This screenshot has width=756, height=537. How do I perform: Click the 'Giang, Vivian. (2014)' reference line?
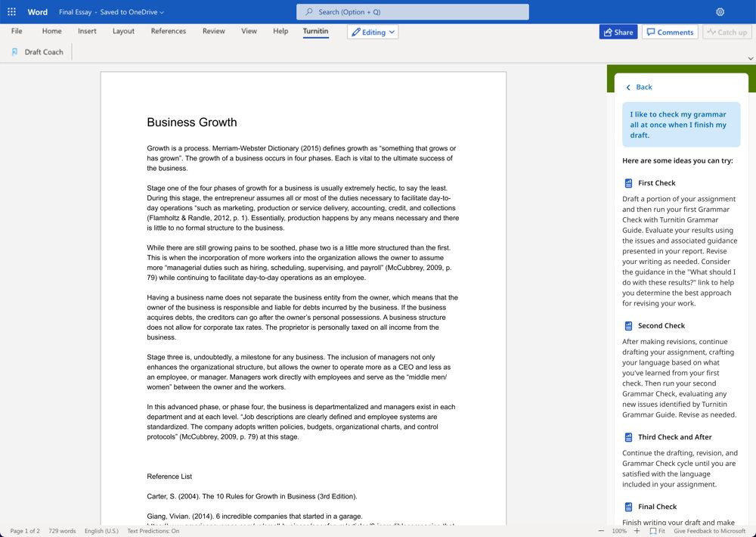(x=255, y=517)
